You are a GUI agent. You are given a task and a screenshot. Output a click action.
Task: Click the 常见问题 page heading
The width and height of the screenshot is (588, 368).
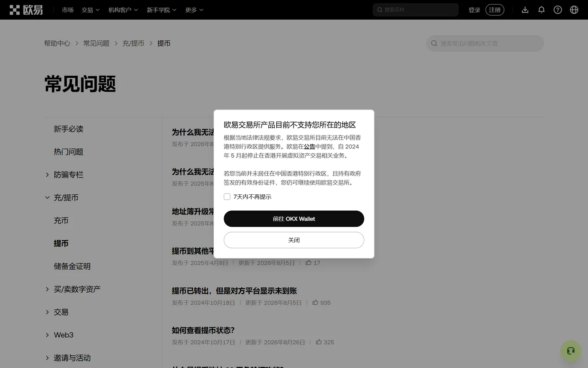coord(80,83)
